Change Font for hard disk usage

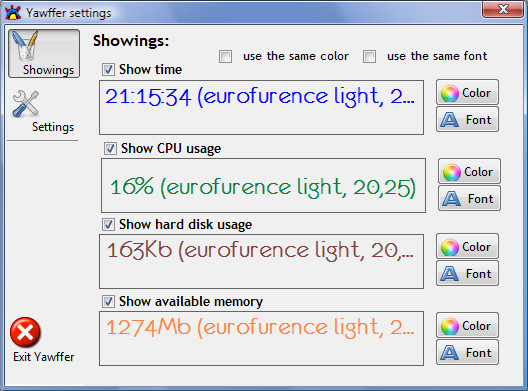pyautogui.click(x=467, y=273)
